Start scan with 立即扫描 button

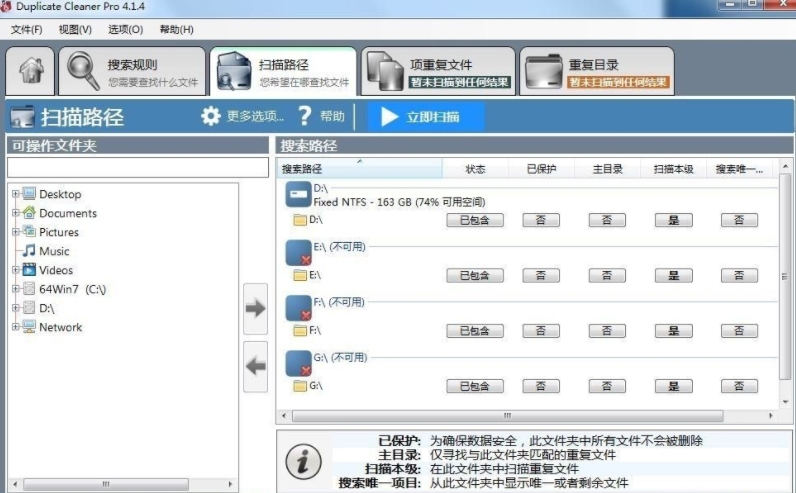tap(425, 117)
